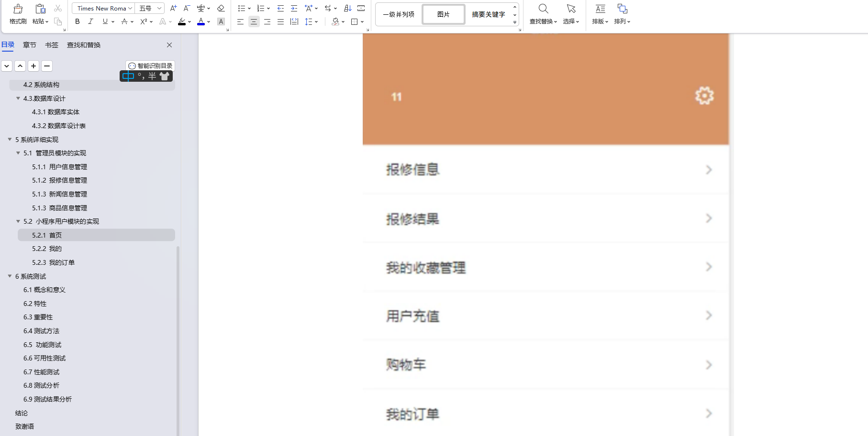The image size is (868, 436).
Task: Toggle italic formatting
Action: [90, 22]
